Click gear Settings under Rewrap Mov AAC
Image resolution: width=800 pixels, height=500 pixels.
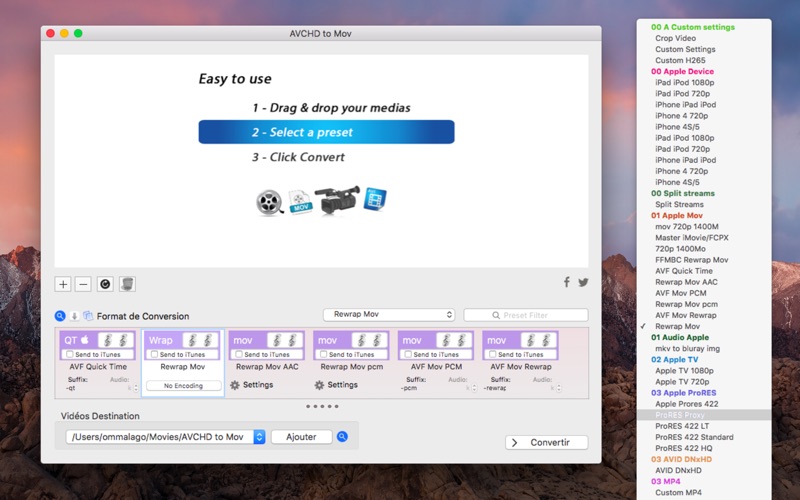[252, 385]
